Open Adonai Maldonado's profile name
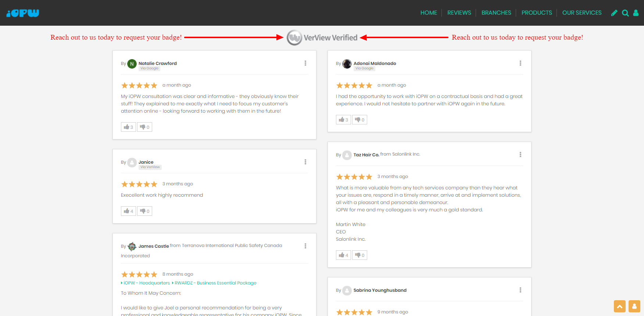Screen dimensions: 644x316 375,63
